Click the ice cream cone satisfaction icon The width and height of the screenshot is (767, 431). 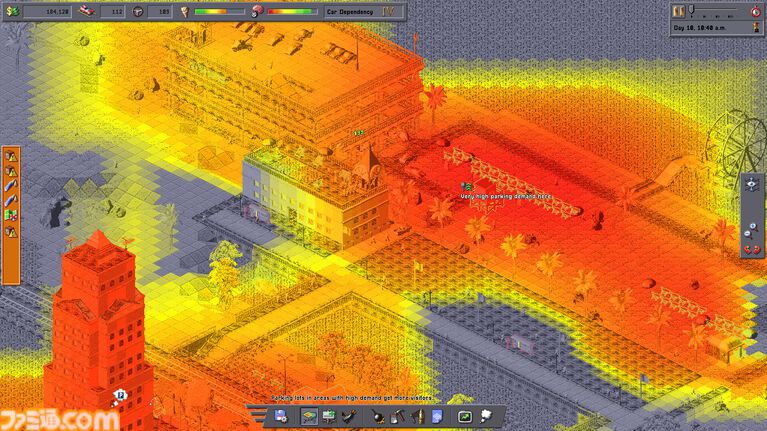(185, 12)
